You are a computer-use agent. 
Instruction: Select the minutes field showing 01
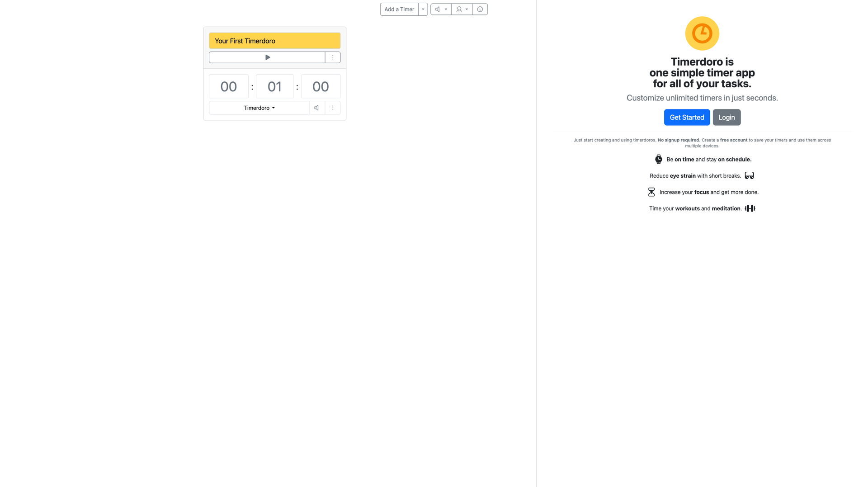274,86
